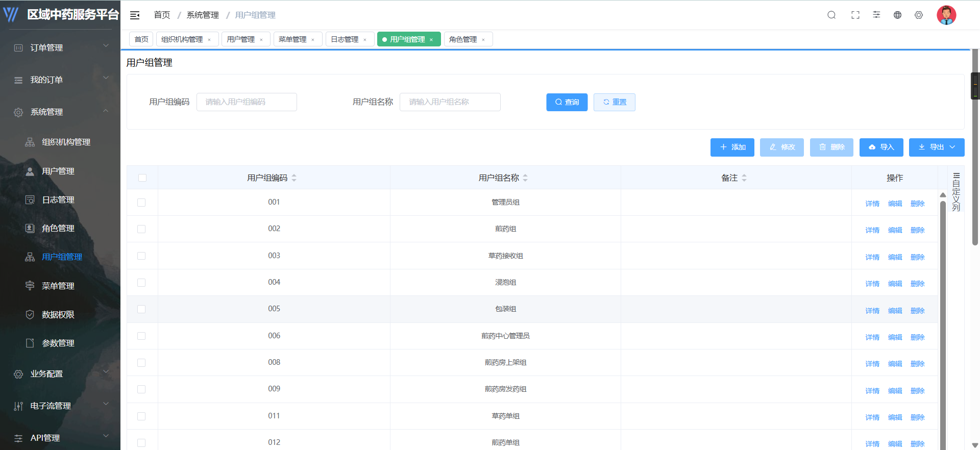Click the 订单管理 sidebar icon
The width and height of the screenshot is (980, 450).
pyautogui.click(x=18, y=47)
